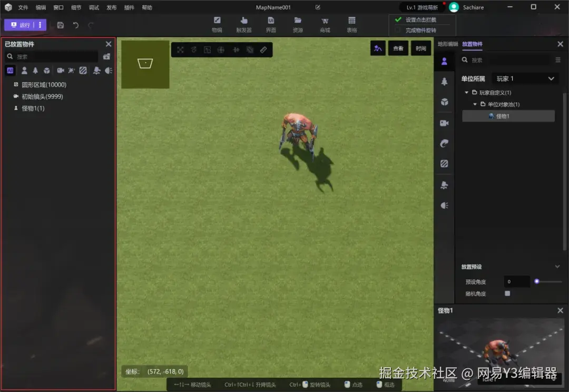The image size is (569, 392).
Task: Open the 表格 table editor
Action: pos(352,25)
